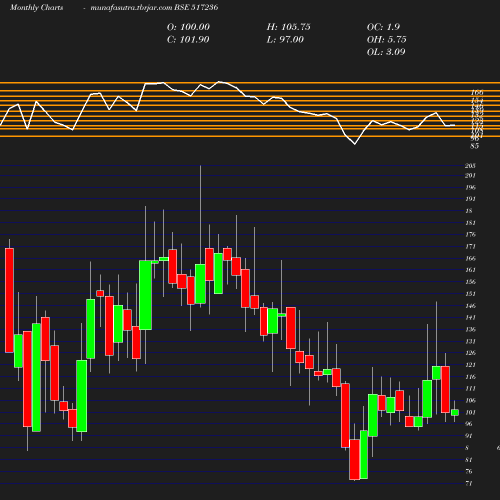Click the 161 price axis label
Image resolution: width=500 pixels, height=500 pixels.
tap(470, 270)
